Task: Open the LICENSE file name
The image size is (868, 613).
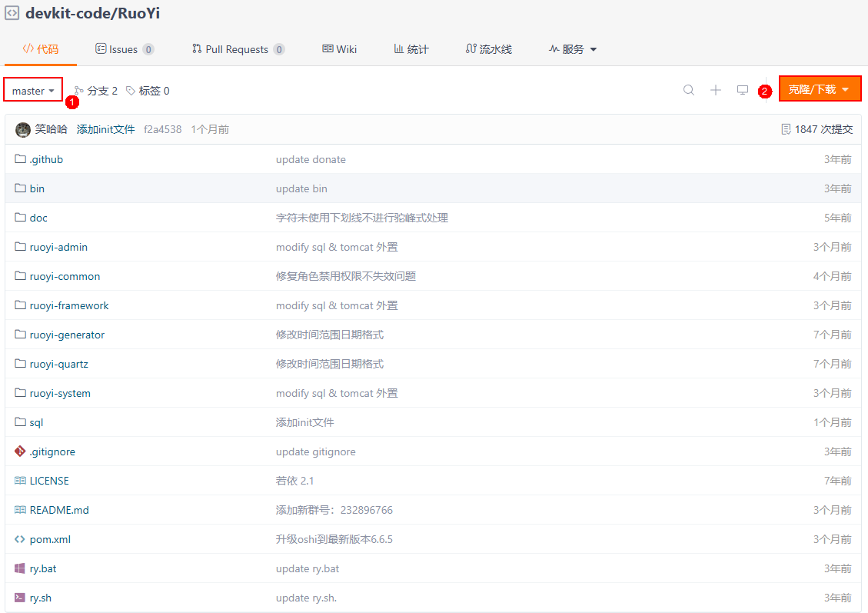Action: click(x=49, y=481)
